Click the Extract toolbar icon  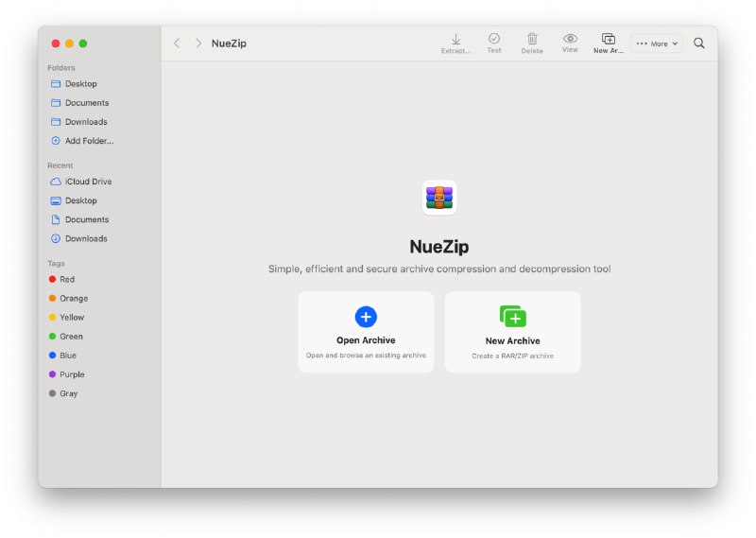(455, 39)
